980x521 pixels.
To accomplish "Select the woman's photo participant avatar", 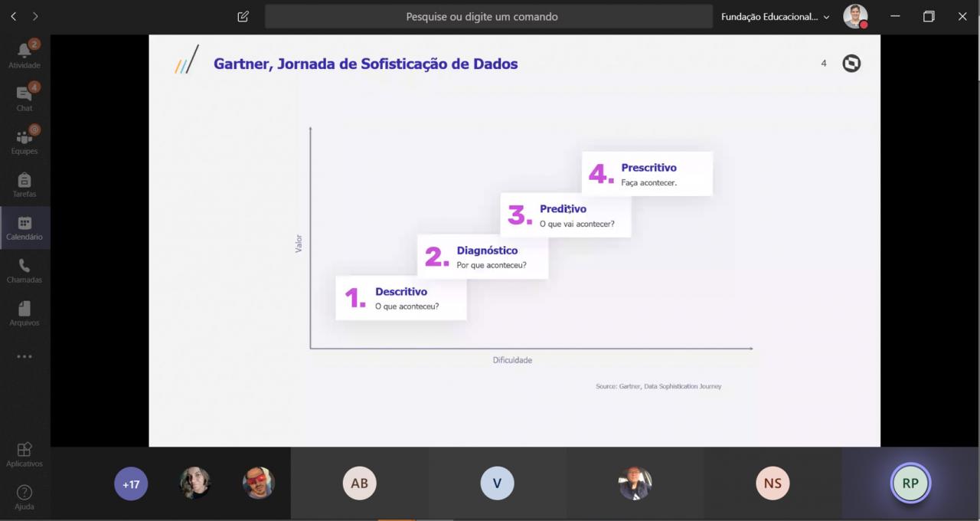I will [195, 483].
